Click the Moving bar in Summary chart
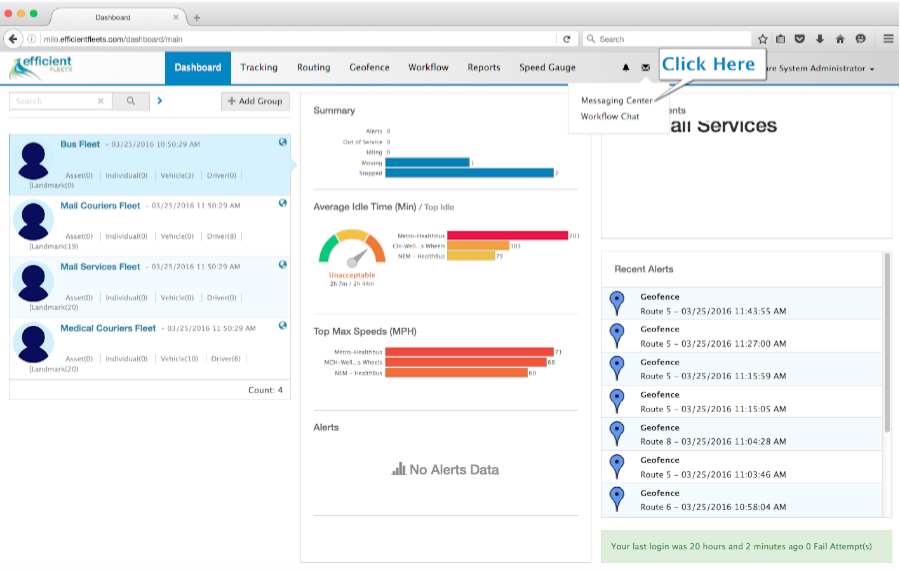This screenshot has height=571, width=900. click(x=427, y=163)
